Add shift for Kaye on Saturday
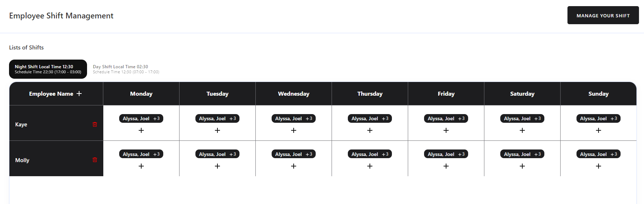This screenshot has width=644, height=204. (522, 130)
